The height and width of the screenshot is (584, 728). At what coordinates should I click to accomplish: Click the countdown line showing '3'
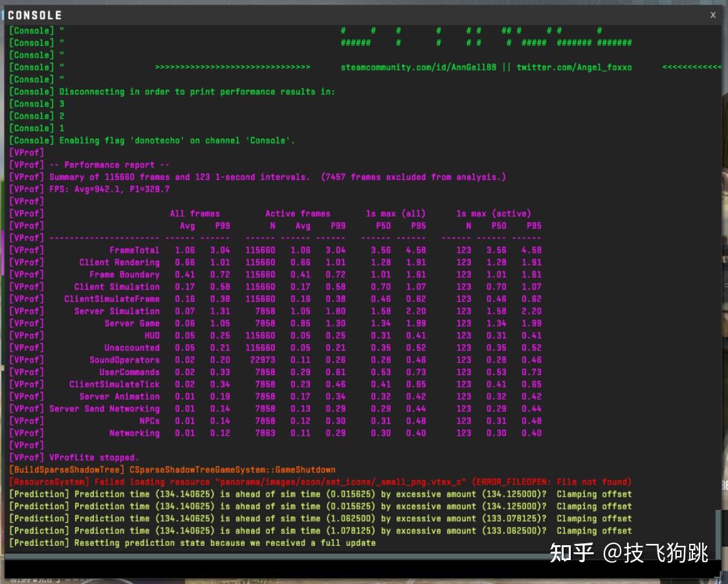(37, 103)
